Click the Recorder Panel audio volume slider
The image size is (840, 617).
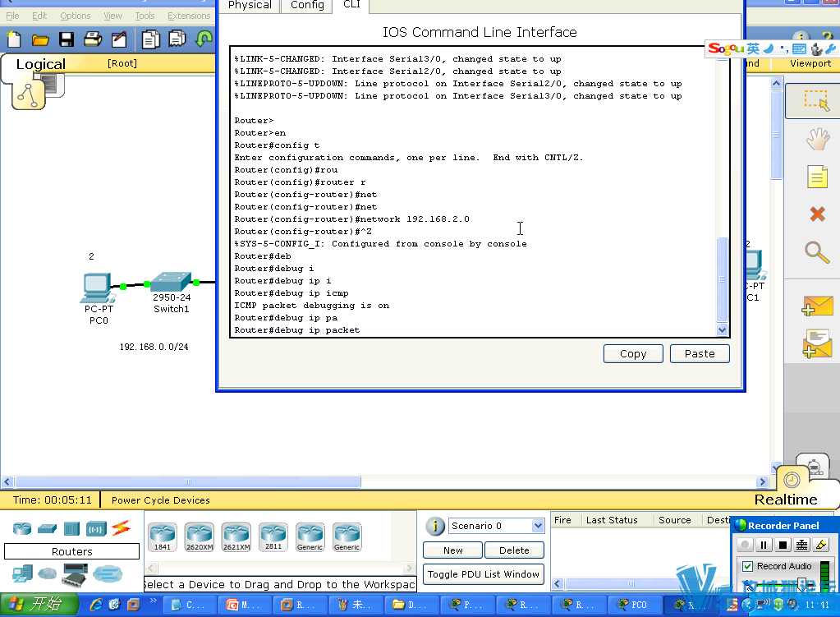click(801, 583)
